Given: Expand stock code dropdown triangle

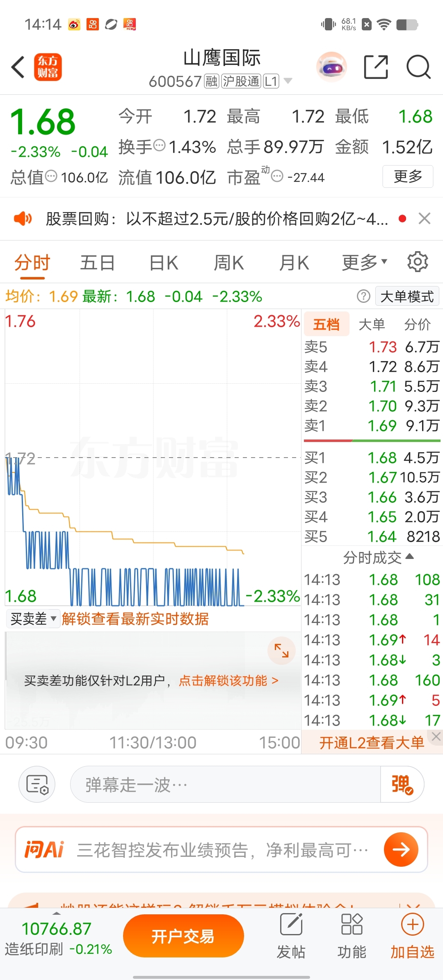Looking at the screenshot, I should click(288, 81).
